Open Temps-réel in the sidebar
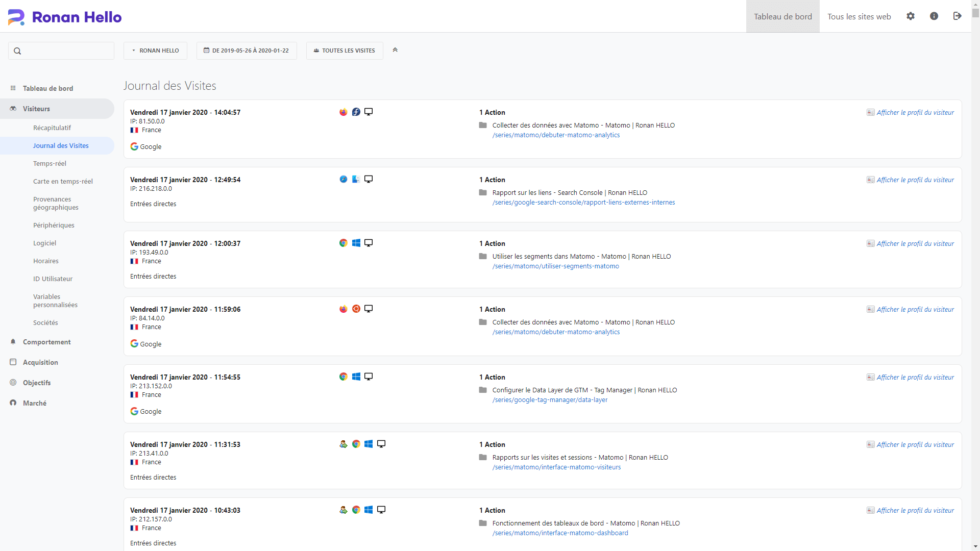The width and height of the screenshot is (980, 551). pyautogui.click(x=50, y=164)
